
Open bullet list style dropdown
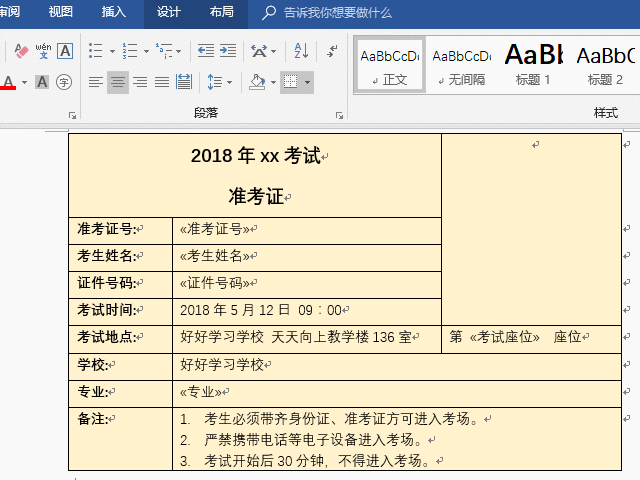click(x=112, y=51)
